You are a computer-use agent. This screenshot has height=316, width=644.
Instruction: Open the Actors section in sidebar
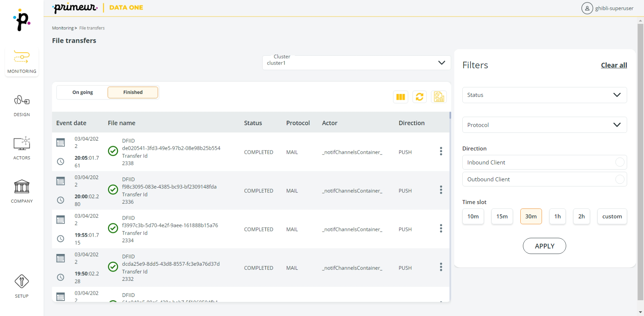(x=22, y=149)
